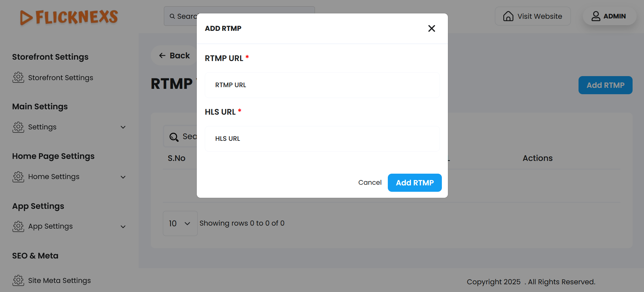
Task: Open Storefront Settings in sidebar
Action: coord(60,78)
